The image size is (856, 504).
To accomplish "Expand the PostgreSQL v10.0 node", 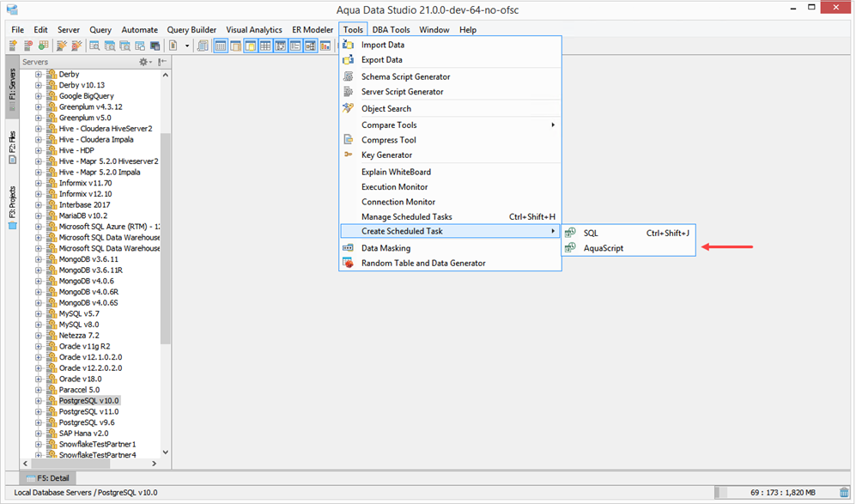I will (39, 401).
